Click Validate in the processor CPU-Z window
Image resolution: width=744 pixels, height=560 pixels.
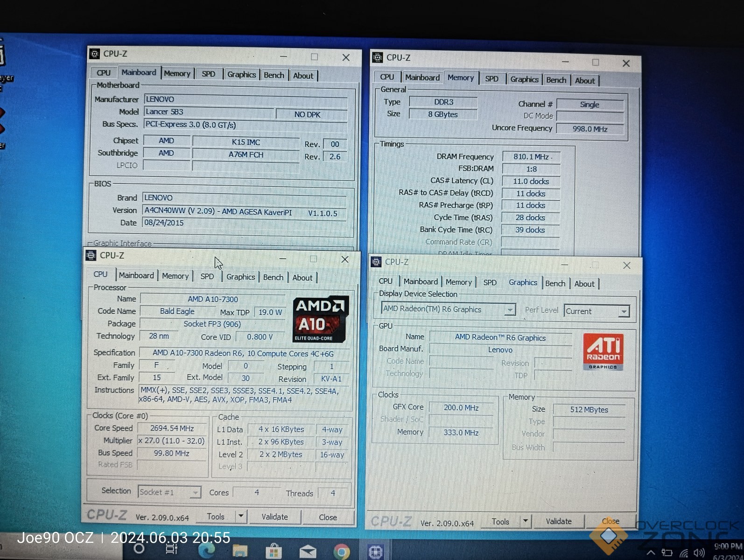pos(274,517)
